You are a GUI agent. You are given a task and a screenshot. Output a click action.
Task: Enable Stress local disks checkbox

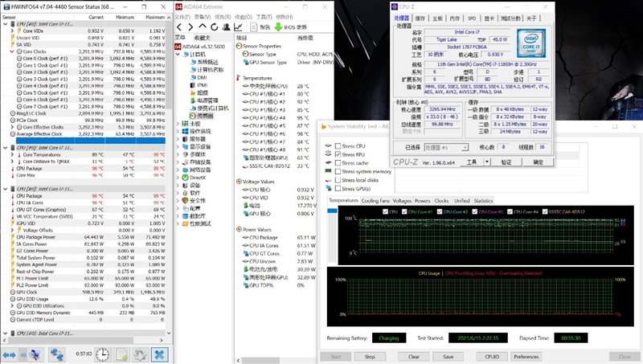click(x=338, y=180)
